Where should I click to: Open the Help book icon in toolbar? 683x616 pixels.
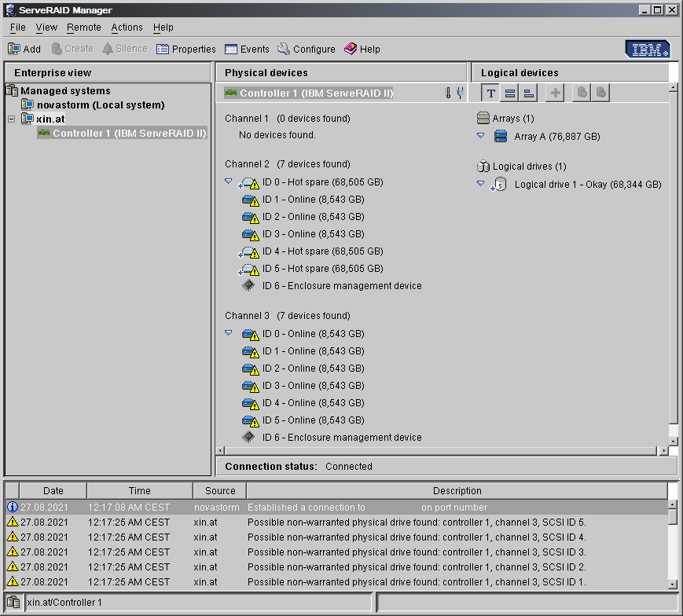point(351,49)
